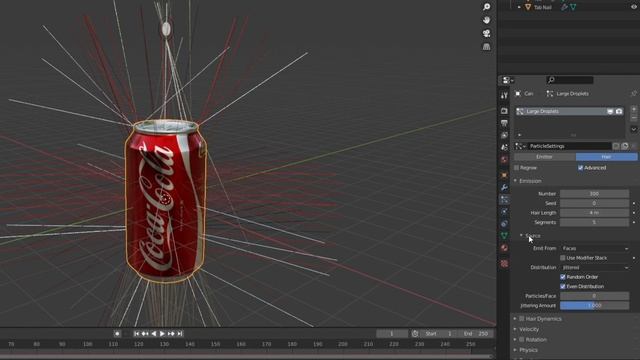The image size is (640, 360).
Task: Open the Modifiers wrench tab
Action: pos(504,187)
